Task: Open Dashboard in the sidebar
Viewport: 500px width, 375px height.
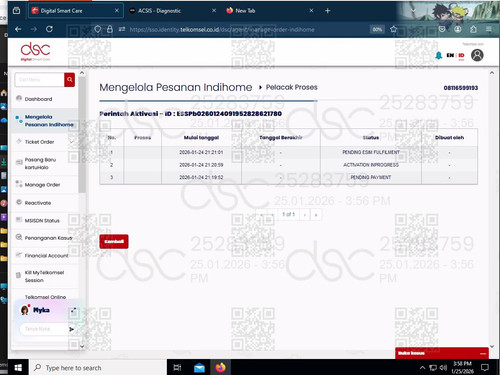Action: (38, 99)
